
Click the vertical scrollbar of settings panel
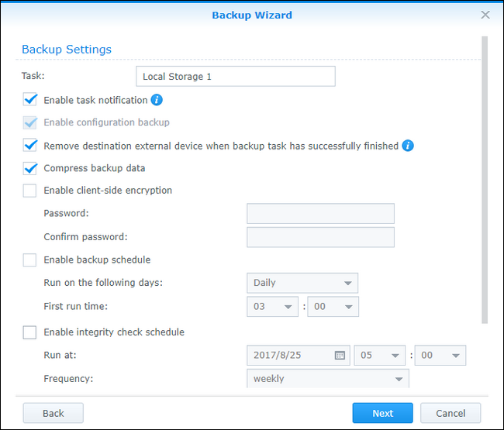click(485, 178)
